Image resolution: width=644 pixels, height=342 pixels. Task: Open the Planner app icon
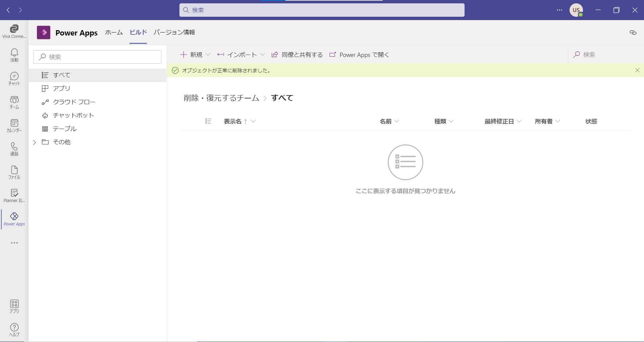[x=14, y=196]
